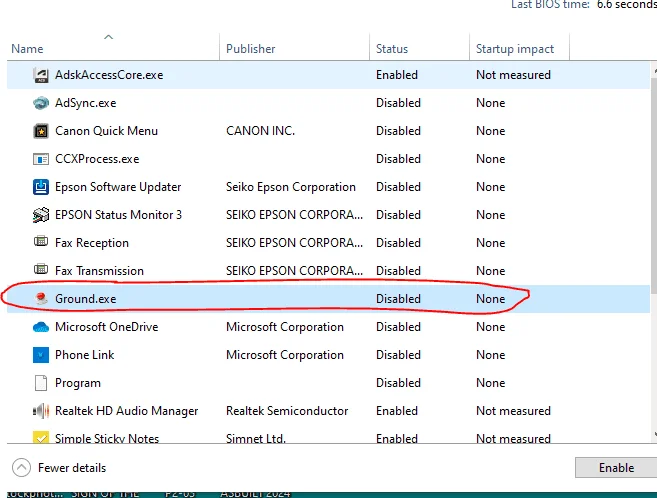The width and height of the screenshot is (657, 498).
Task: Click None impact of Microsoft OneDrive
Action: [x=491, y=327]
